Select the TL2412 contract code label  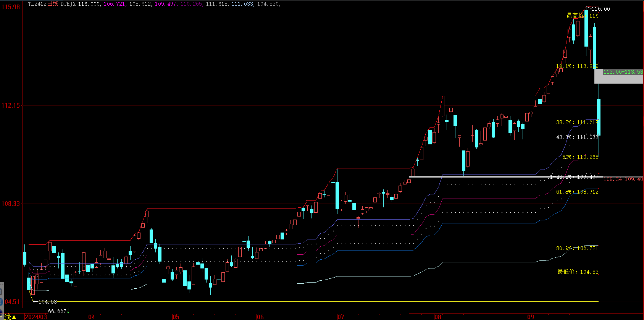(x=37, y=4)
